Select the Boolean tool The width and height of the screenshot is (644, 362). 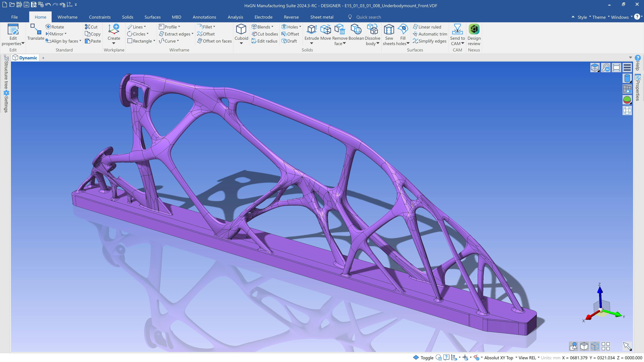click(356, 33)
